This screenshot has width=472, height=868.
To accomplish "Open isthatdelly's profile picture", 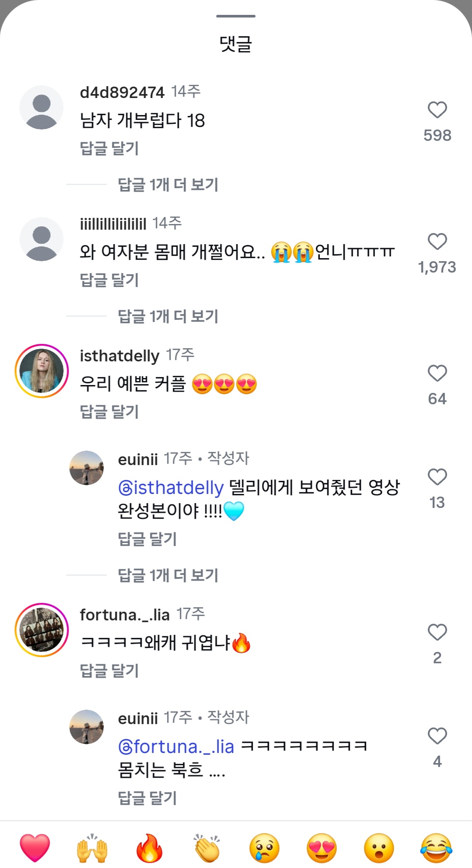I will tap(42, 371).
